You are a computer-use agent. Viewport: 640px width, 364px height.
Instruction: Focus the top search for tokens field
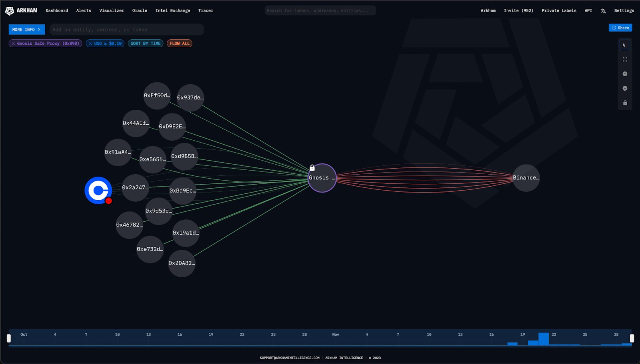click(x=320, y=11)
